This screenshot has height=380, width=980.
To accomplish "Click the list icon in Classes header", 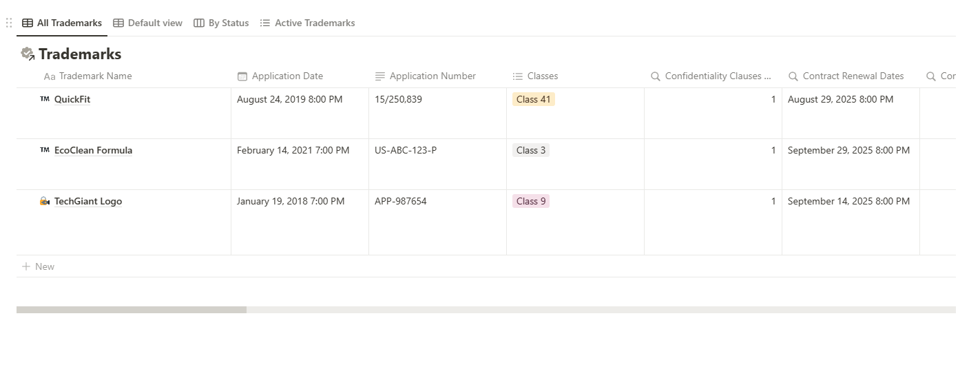I will 518,76.
